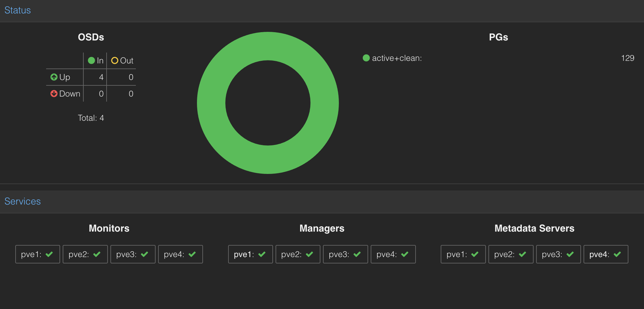Open Metadata Servers pve4 box
The height and width of the screenshot is (309, 644).
[x=606, y=254]
